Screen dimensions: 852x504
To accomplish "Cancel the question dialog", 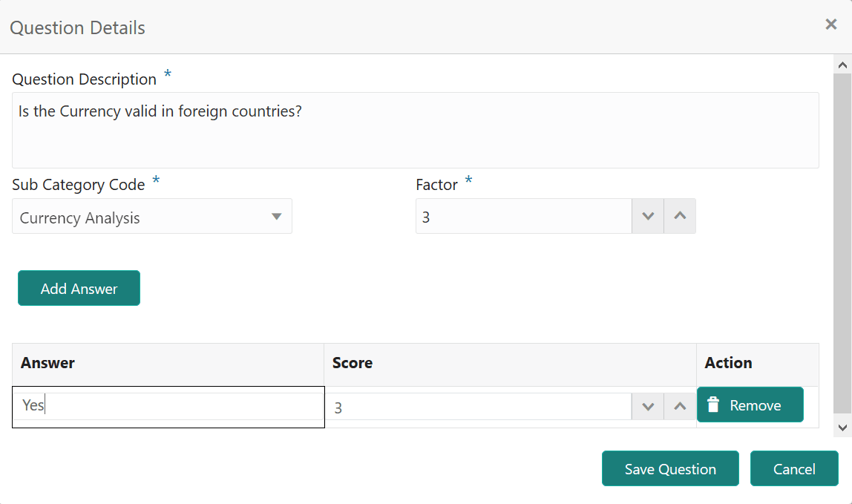I will [794, 468].
